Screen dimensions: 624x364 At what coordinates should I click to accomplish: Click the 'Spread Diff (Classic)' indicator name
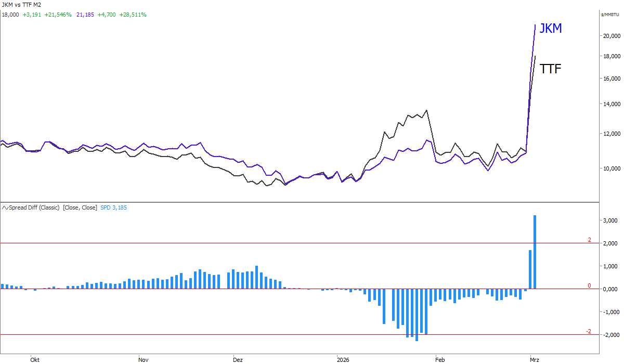34,207
